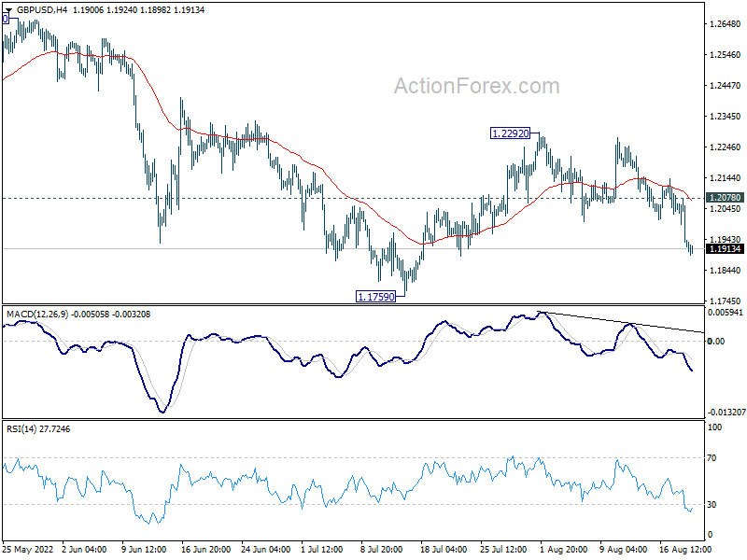Select the 1 Jul 12:00 time label
The height and width of the screenshot is (560, 747).
[321, 549]
